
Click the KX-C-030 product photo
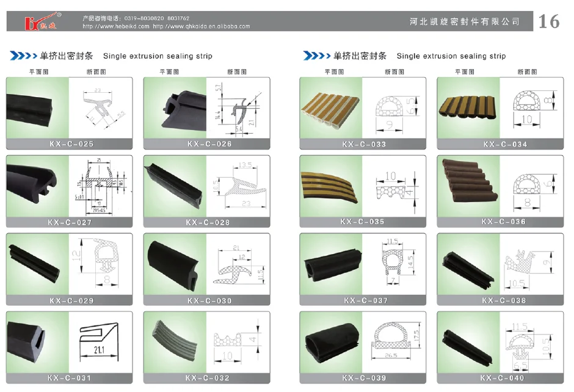click(x=175, y=264)
